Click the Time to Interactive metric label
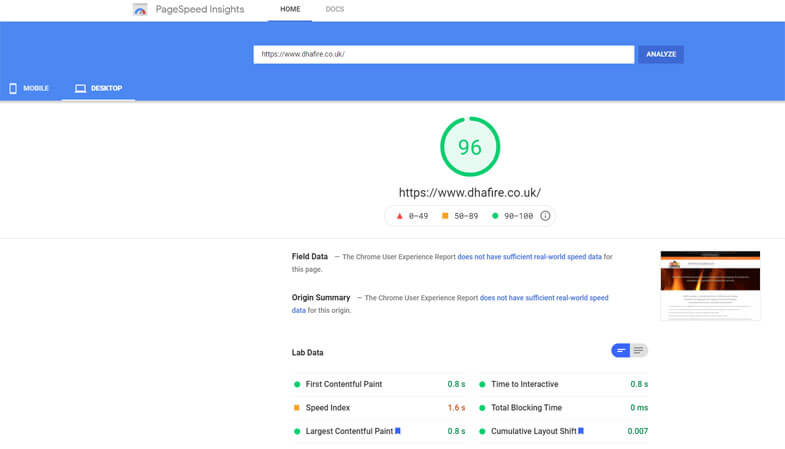Image resolution: width=785 pixels, height=449 pixels. [524, 384]
